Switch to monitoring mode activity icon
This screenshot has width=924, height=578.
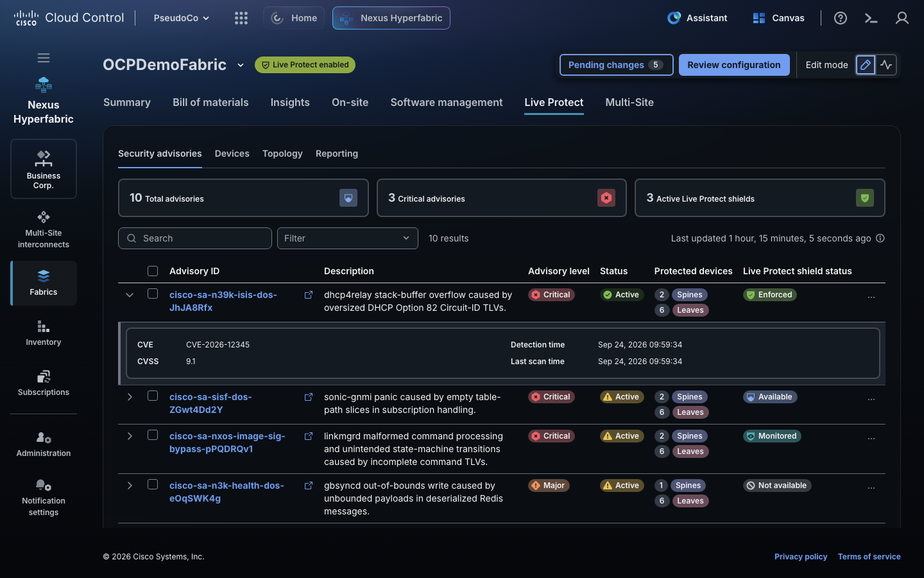(886, 65)
